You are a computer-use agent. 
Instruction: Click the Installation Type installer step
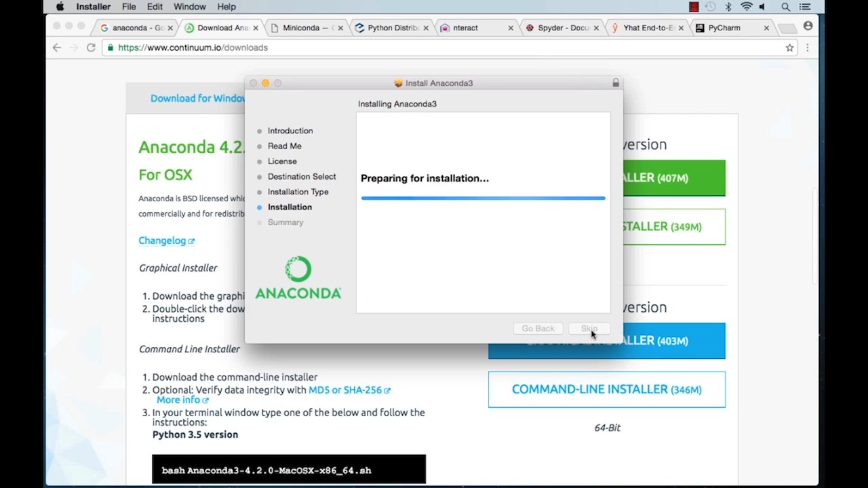[x=298, y=192]
